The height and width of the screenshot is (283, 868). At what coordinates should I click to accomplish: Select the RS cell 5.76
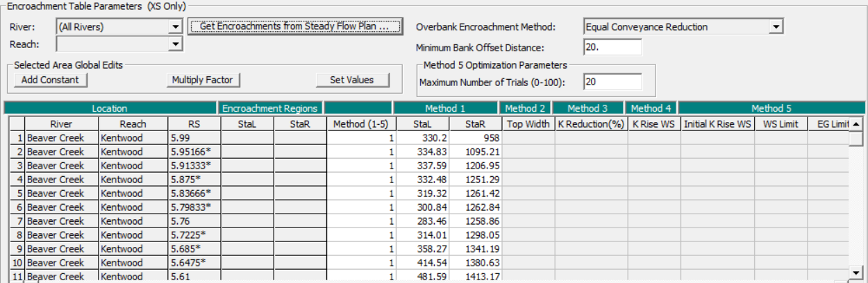(x=194, y=221)
